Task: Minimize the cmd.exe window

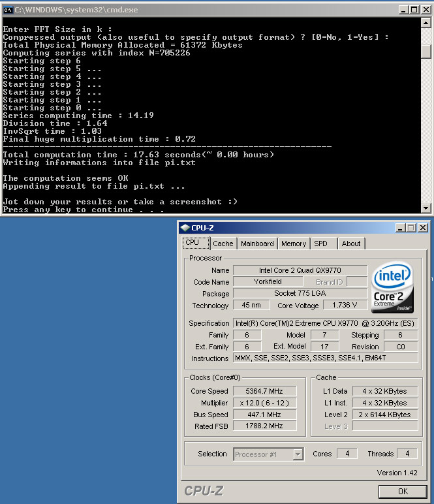Action: tap(403, 10)
